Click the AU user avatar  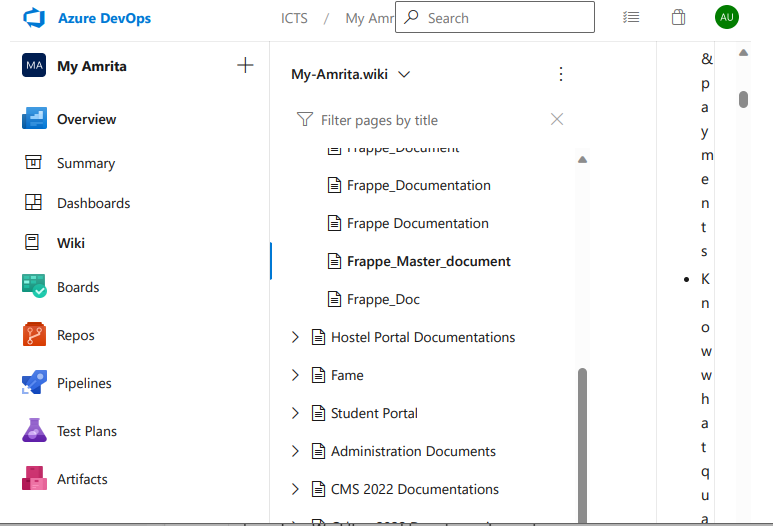pos(727,18)
